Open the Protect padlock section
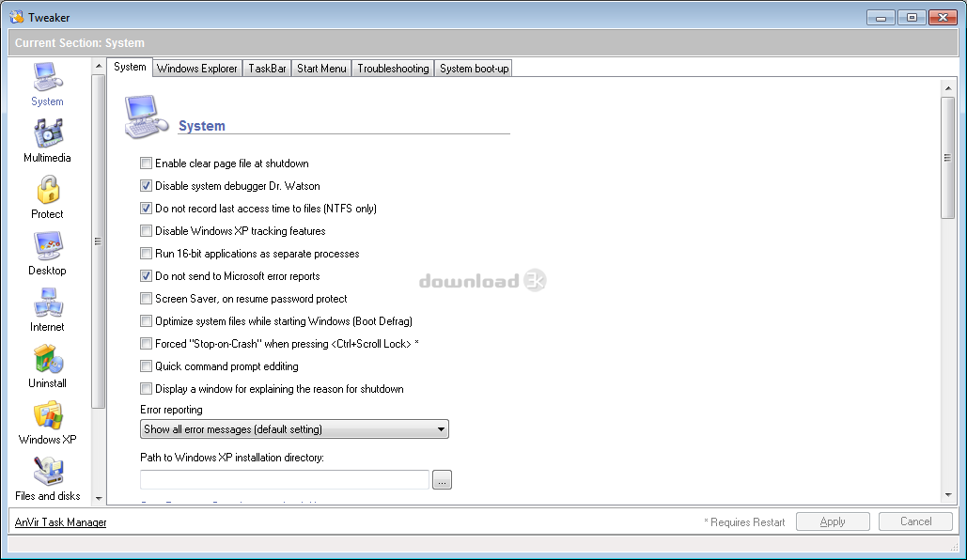The height and width of the screenshot is (560, 967). [x=48, y=197]
